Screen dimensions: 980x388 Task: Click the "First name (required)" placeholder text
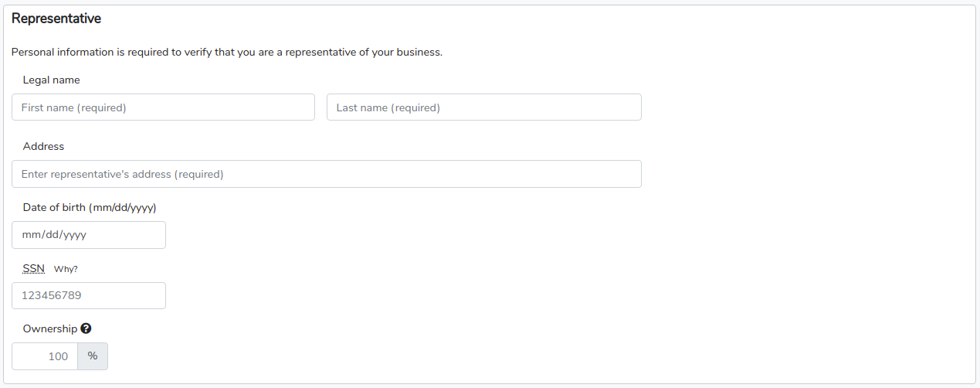73,107
